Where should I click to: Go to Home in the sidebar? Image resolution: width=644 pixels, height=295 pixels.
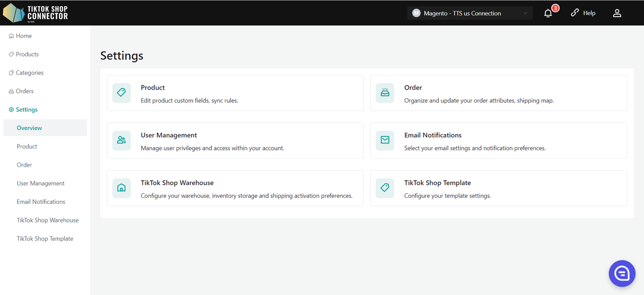23,36
